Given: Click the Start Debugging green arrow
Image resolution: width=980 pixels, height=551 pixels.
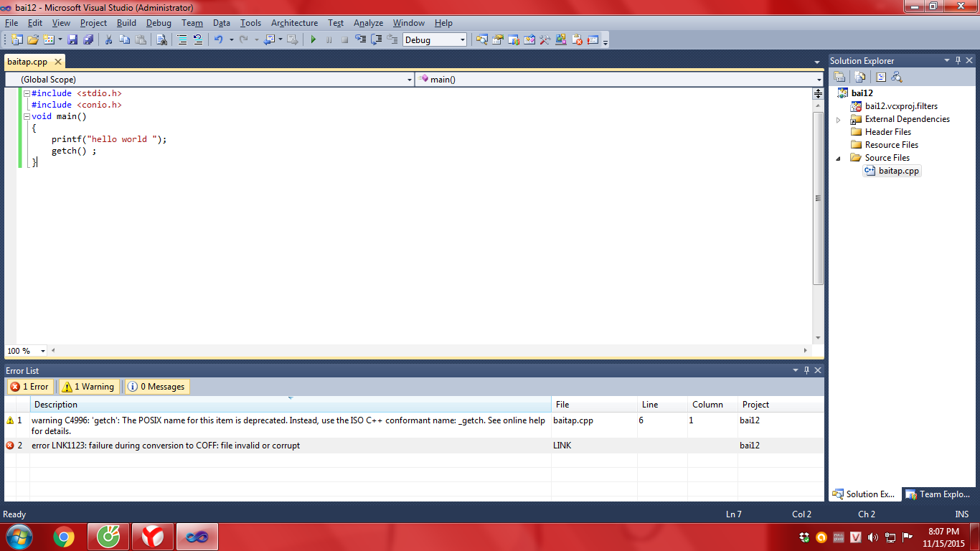Looking at the screenshot, I should click(x=313, y=40).
